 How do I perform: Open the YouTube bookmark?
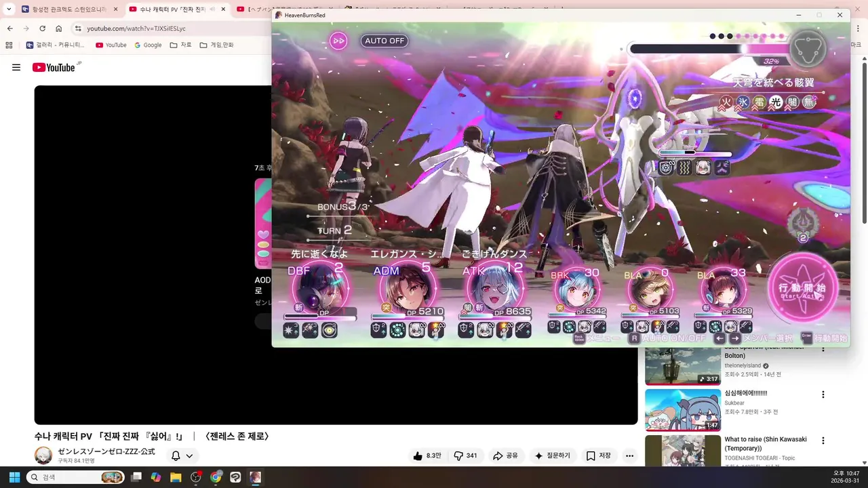point(111,45)
